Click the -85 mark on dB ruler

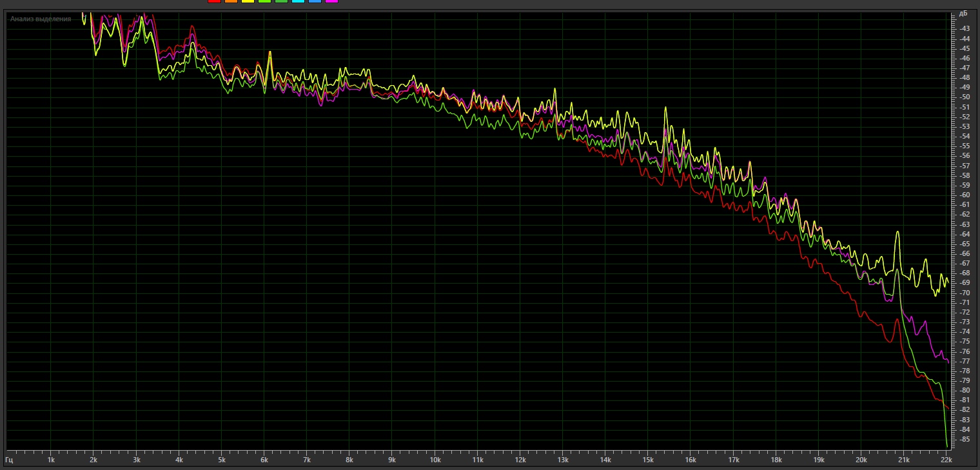pyautogui.click(x=965, y=439)
